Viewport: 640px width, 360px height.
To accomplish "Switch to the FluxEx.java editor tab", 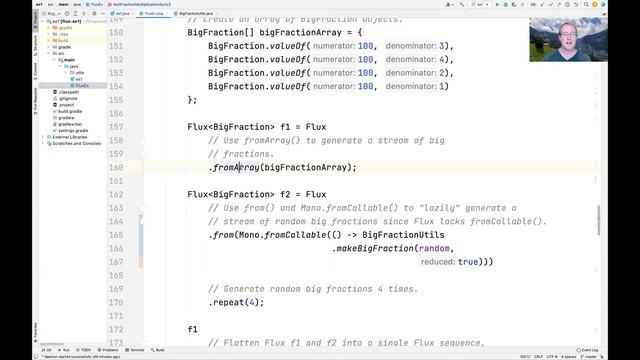I will (153, 13).
